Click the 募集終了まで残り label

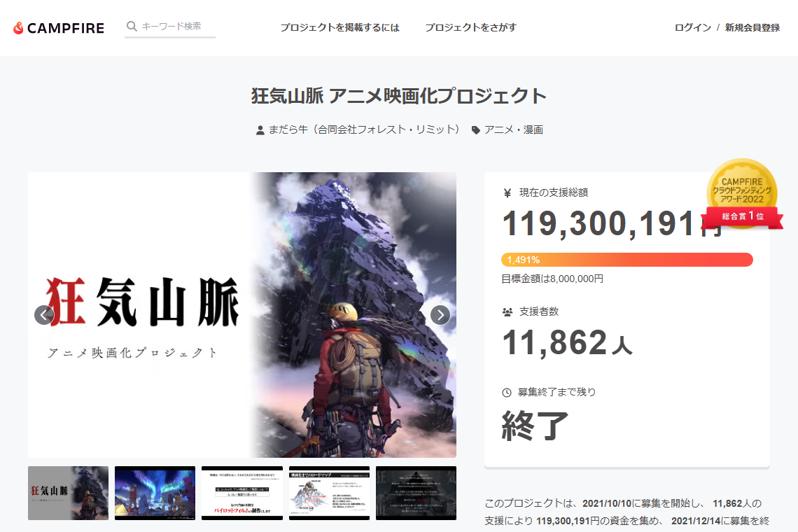[x=556, y=392]
